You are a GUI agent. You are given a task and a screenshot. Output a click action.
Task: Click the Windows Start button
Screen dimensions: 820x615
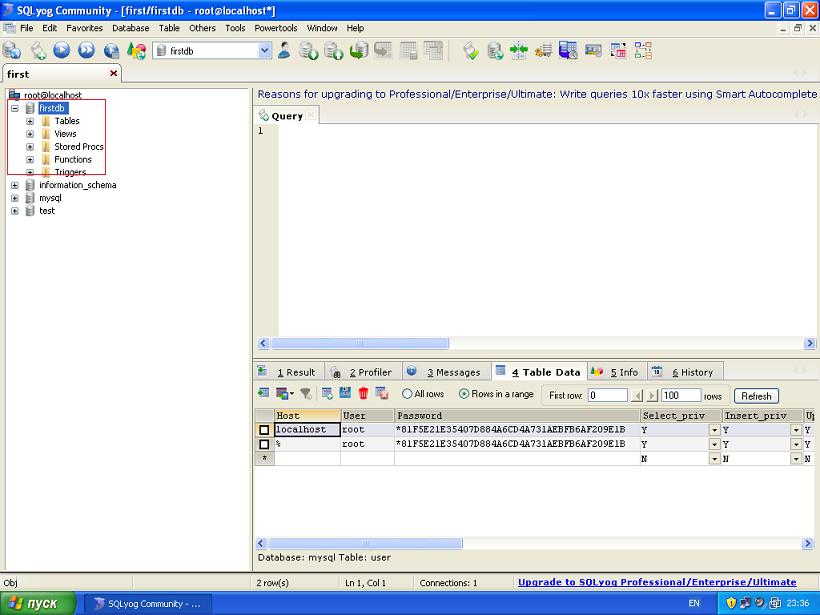37,603
